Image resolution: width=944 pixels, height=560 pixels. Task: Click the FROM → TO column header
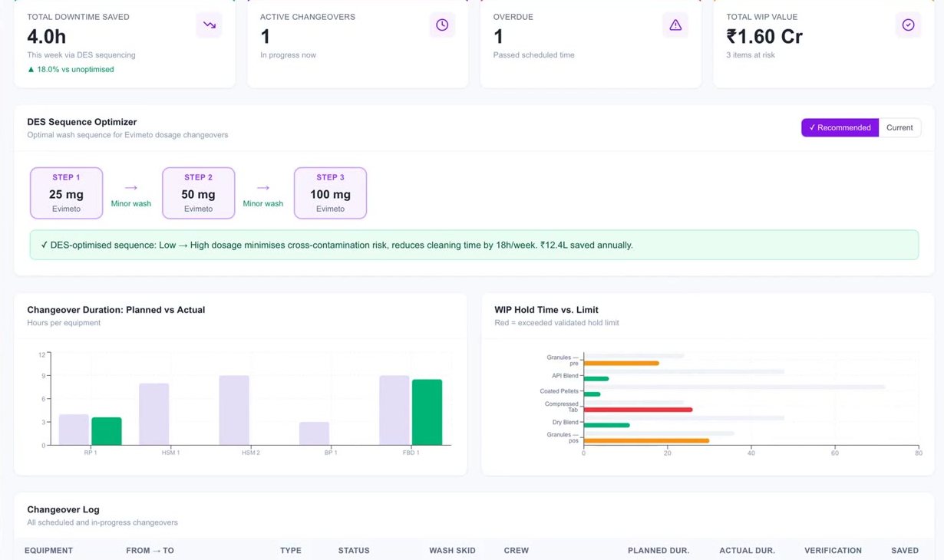[150, 550]
